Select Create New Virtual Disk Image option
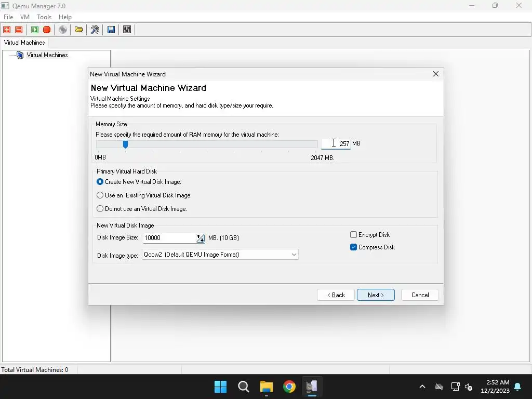This screenshot has width=532, height=399. [100, 182]
